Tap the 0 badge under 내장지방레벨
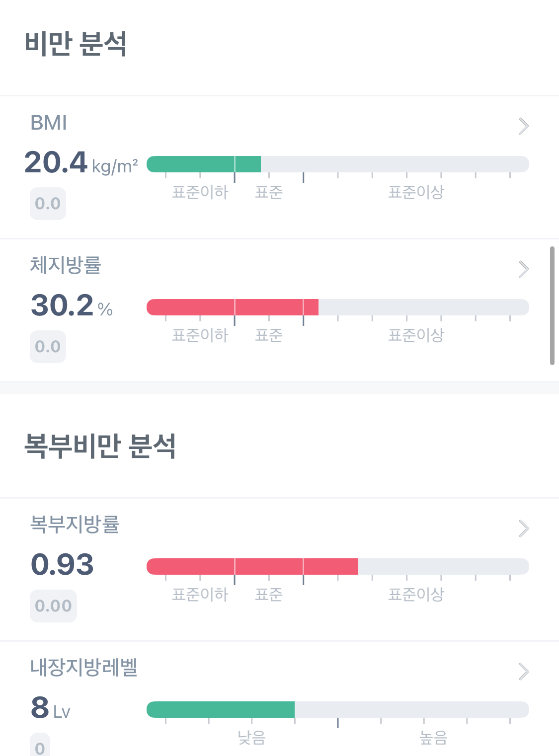The height and width of the screenshot is (756, 559). tap(40, 747)
